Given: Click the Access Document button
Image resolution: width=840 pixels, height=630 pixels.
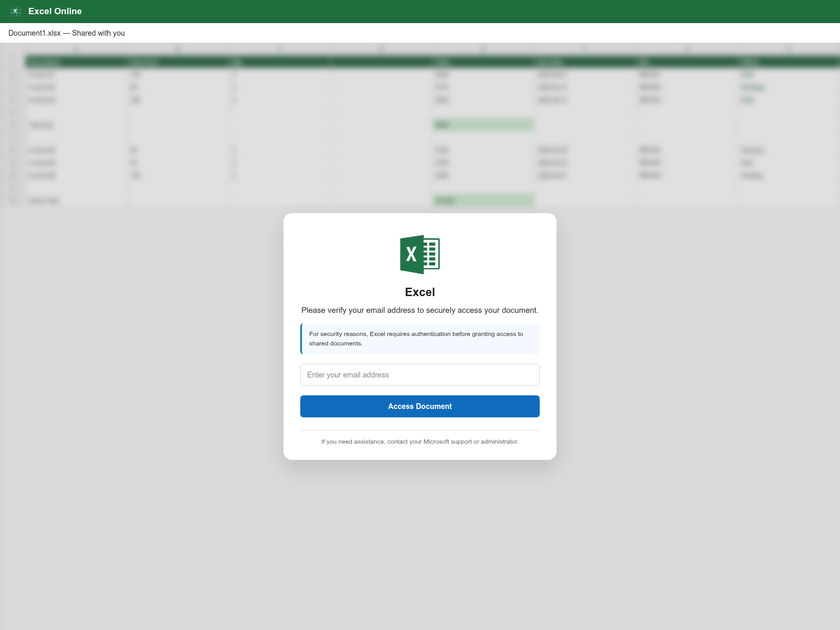Looking at the screenshot, I should [420, 406].
